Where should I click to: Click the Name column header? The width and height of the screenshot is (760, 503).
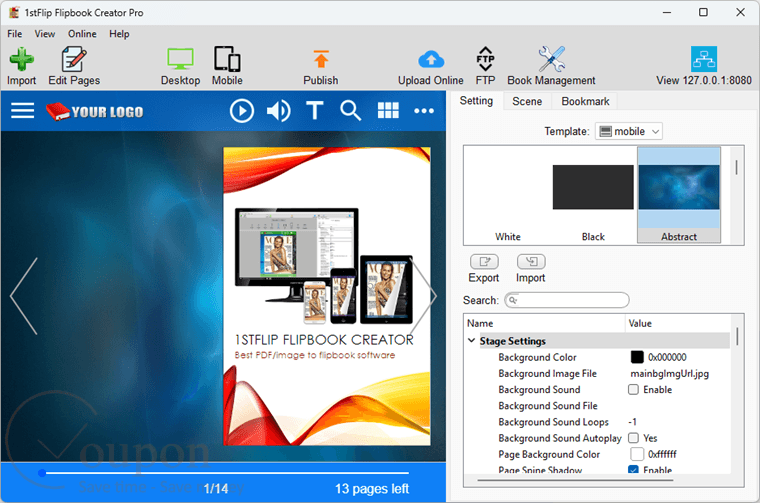click(x=545, y=323)
